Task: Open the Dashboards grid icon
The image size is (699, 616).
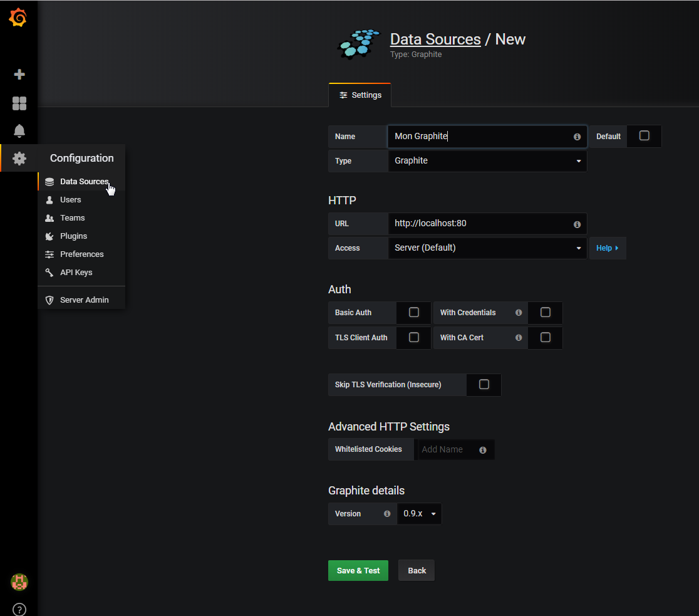Action: (x=19, y=103)
